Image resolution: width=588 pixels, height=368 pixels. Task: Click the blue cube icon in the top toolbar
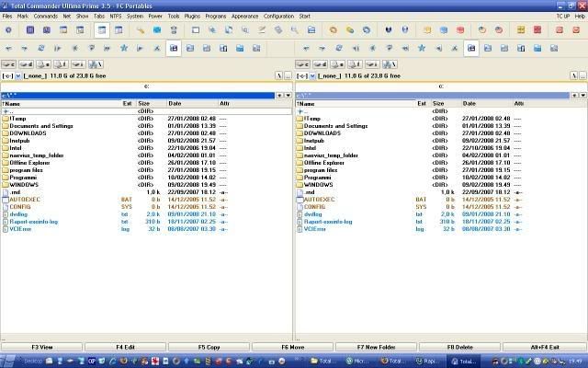(x=157, y=30)
